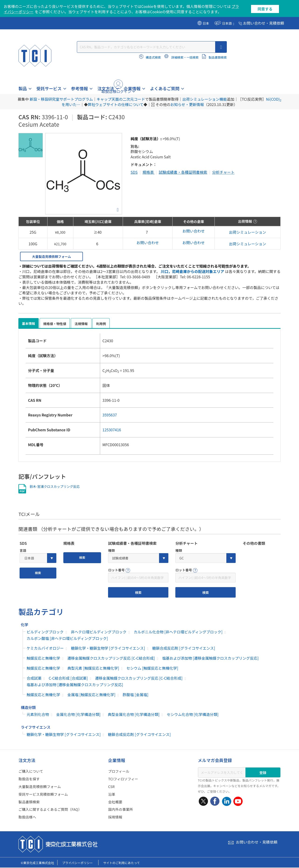This screenshot has width=299, height=868.
Task: Open the LinkedIn social icon
Action: [x=226, y=801]
